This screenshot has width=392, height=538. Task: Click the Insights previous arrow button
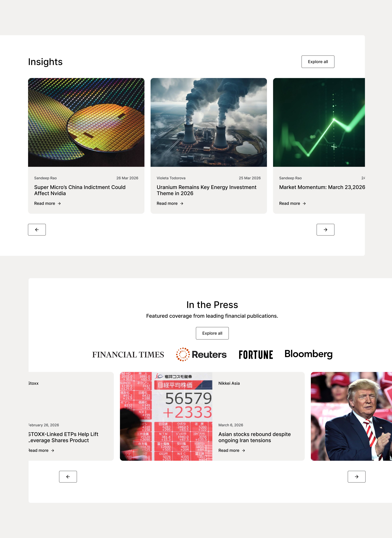click(x=37, y=230)
